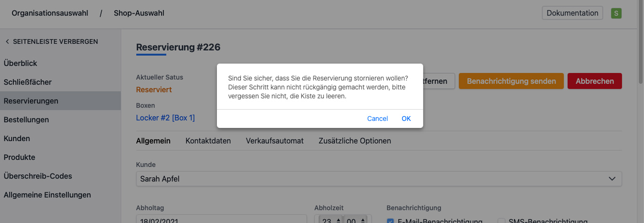644x223 pixels.
Task: Click the Abholzeit minute stepper arrows
Action: click(363, 220)
